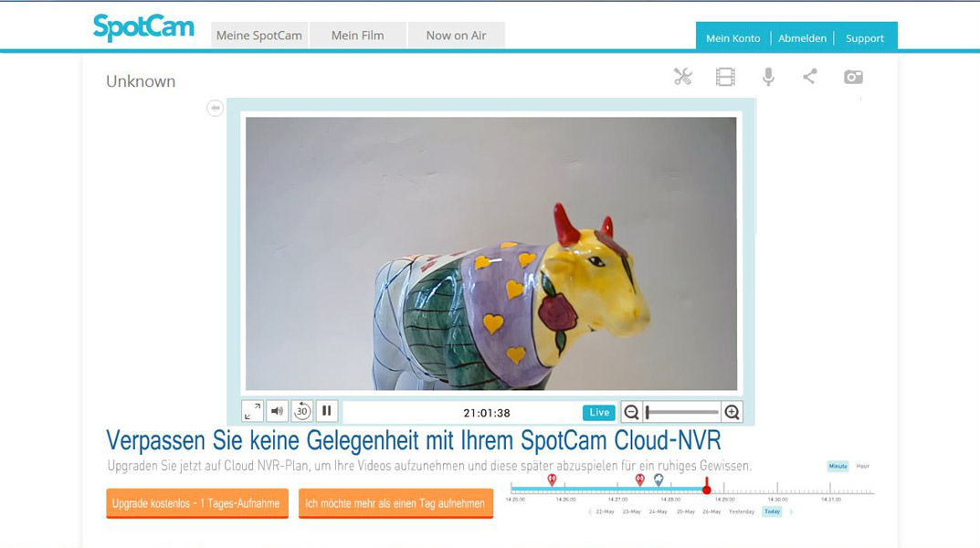Enter fullscreen video mode

coord(252,411)
